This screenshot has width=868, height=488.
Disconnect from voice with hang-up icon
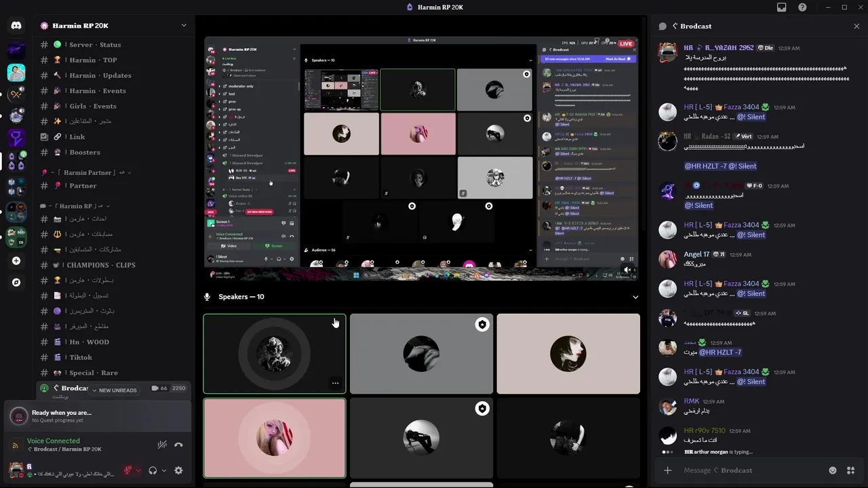coord(178,445)
